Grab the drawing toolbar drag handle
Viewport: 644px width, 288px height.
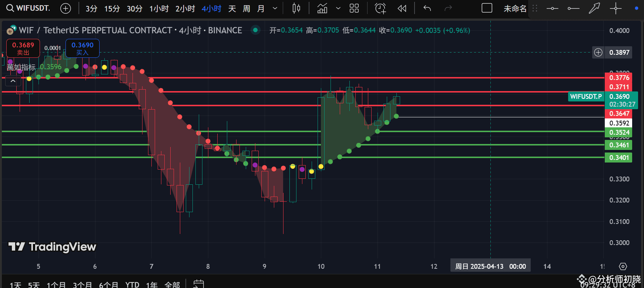coord(535,8)
